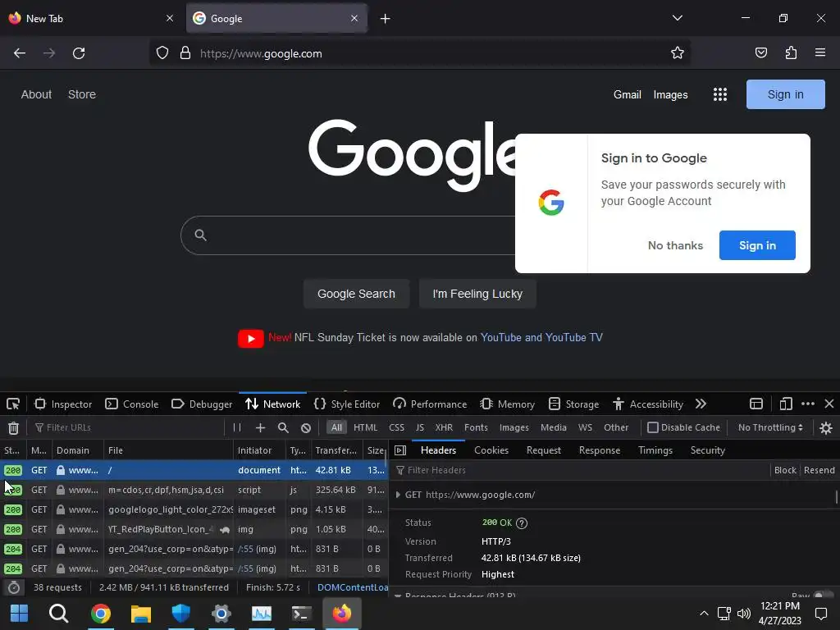Click No thanks in sign-in popup

[676, 245]
